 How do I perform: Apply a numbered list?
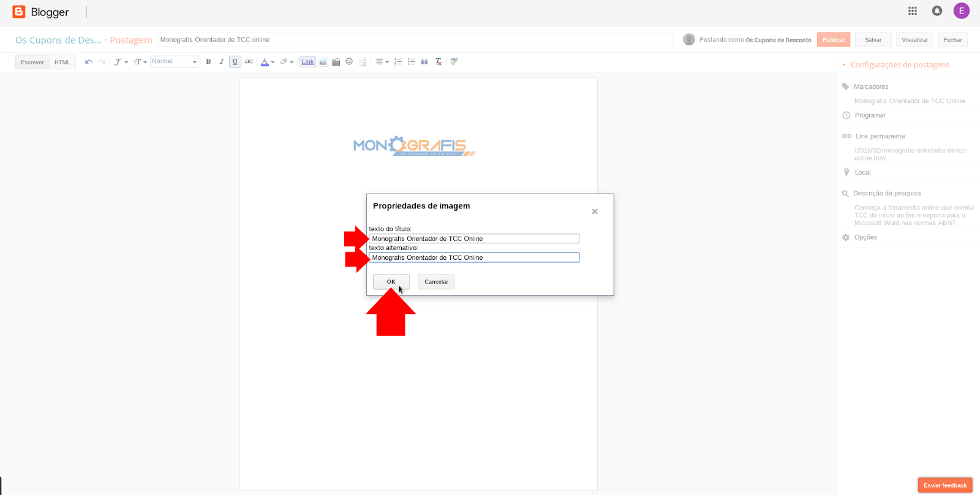pyautogui.click(x=398, y=62)
